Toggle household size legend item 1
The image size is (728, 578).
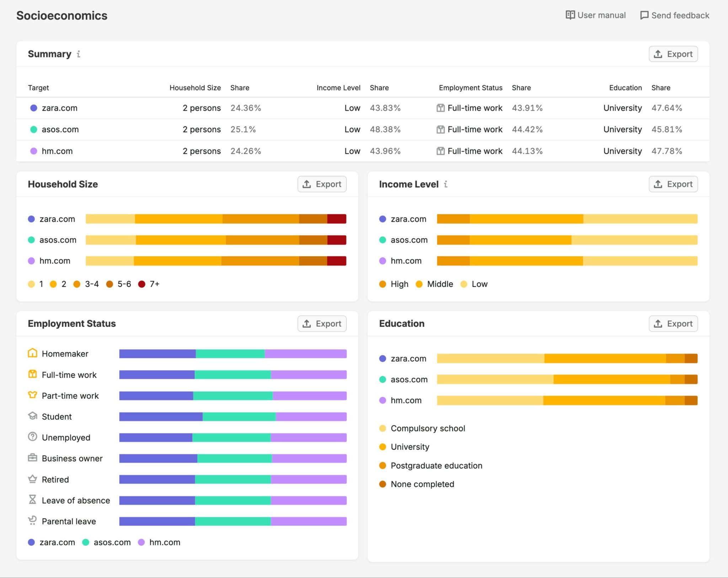click(36, 284)
